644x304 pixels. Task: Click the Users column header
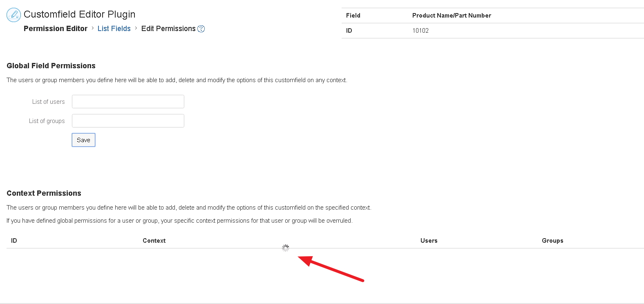pyautogui.click(x=429, y=240)
